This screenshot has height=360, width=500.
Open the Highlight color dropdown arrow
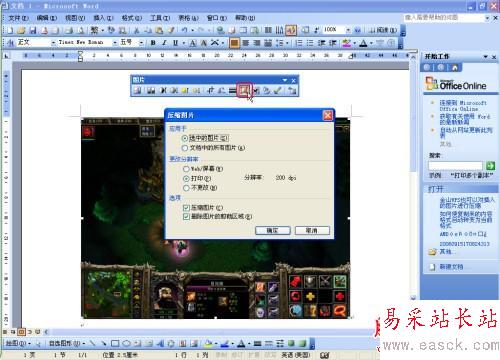pyautogui.click(x=354, y=43)
